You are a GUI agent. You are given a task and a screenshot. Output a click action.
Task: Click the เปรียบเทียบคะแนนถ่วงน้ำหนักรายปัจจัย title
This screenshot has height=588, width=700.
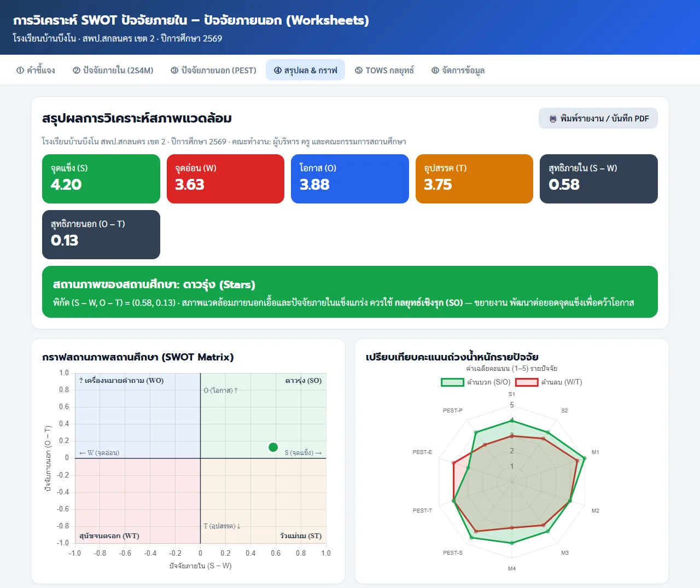click(452, 357)
